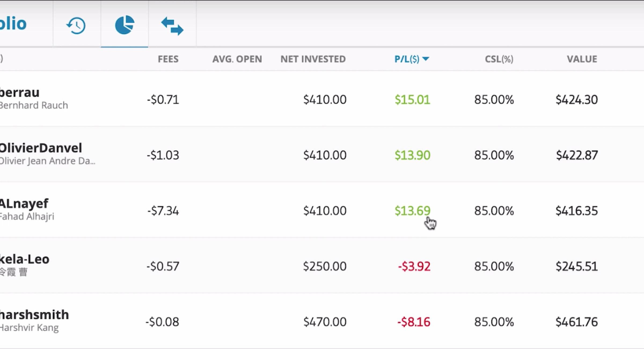The width and height of the screenshot is (644, 349).
Task: Sort the table by FEES column
Action: tap(168, 59)
